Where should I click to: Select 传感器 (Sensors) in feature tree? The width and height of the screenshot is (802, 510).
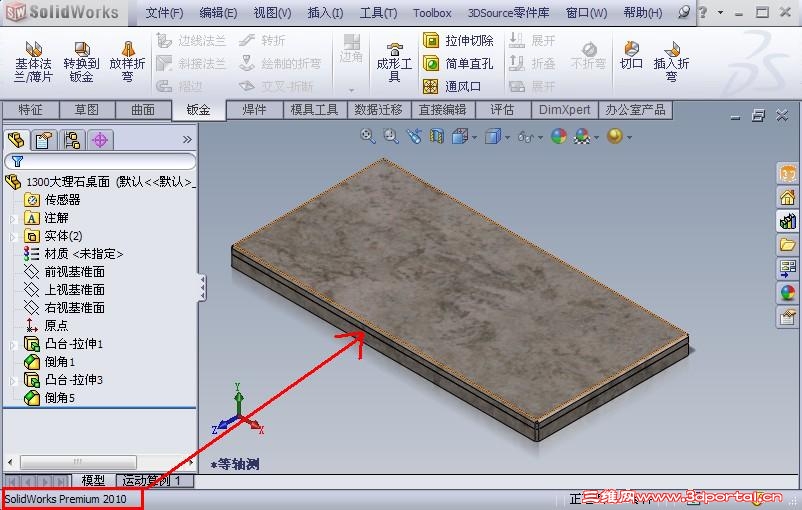tap(52, 199)
